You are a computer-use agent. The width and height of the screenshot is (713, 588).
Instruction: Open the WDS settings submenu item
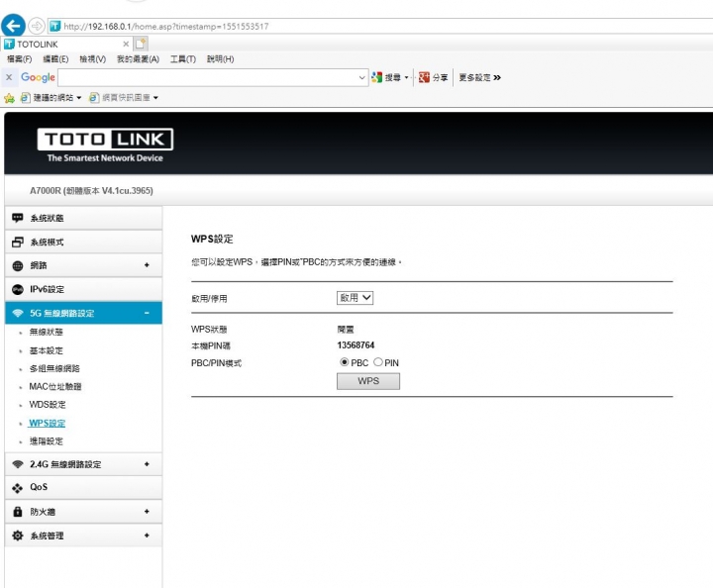(x=48, y=405)
